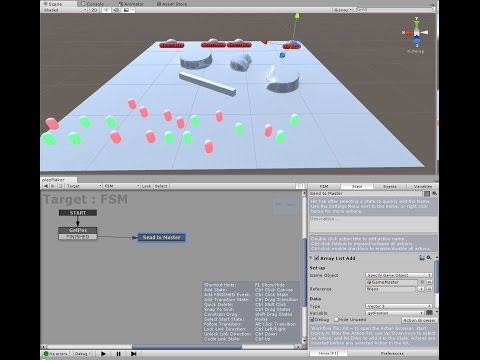Open the scene effects image dropdown
The width and height of the screenshot is (480, 360).
point(128,10)
